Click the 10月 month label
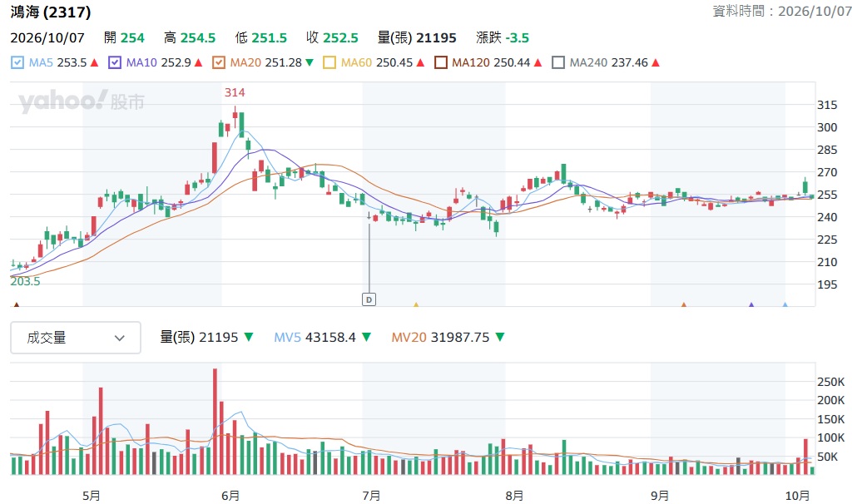Viewport: 852px width, 504px height. coord(798,496)
